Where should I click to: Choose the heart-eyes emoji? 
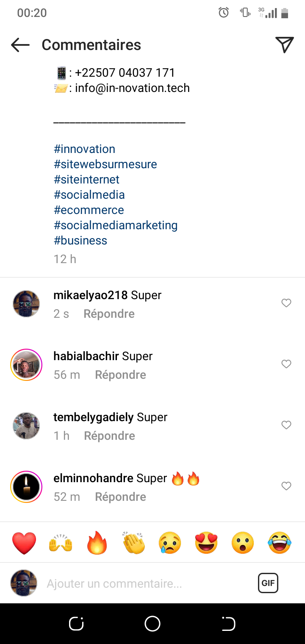tap(206, 543)
